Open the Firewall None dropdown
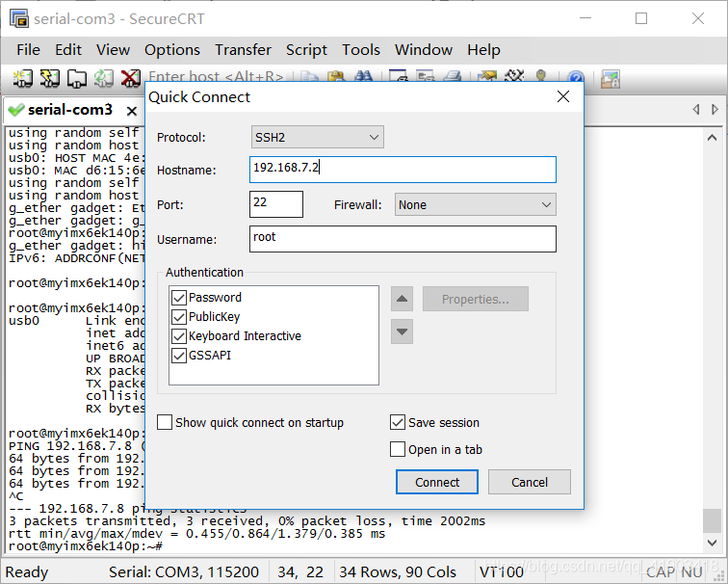Screen dimensions: 728x584 tap(476, 204)
